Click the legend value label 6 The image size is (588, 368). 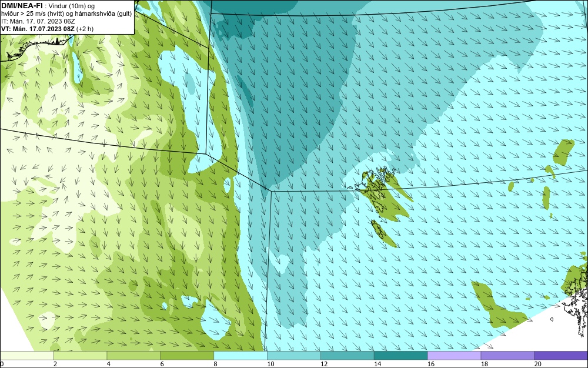pyautogui.click(x=162, y=364)
